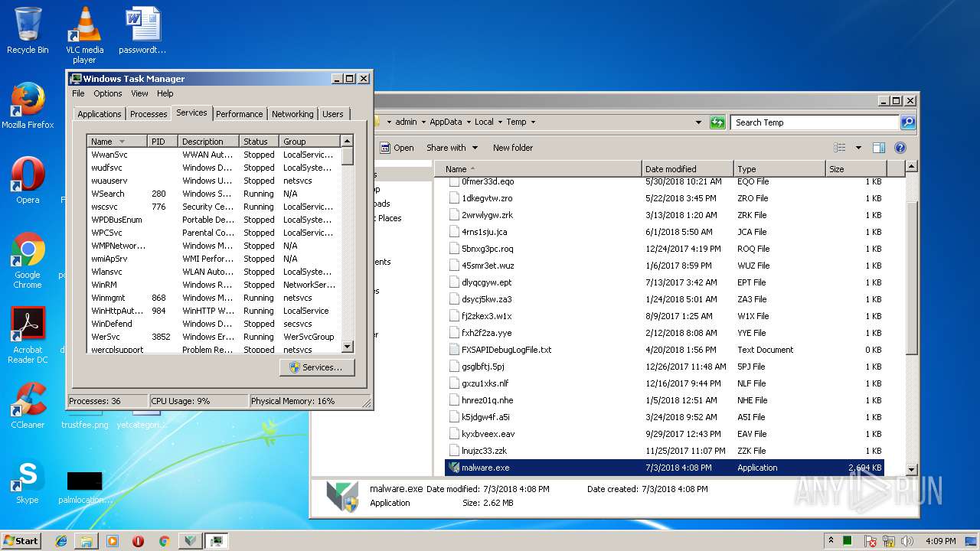Open the Mozilla Firefox desktop shortcut
This screenshot has width=980, height=551.
pyautogui.click(x=28, y=106)
